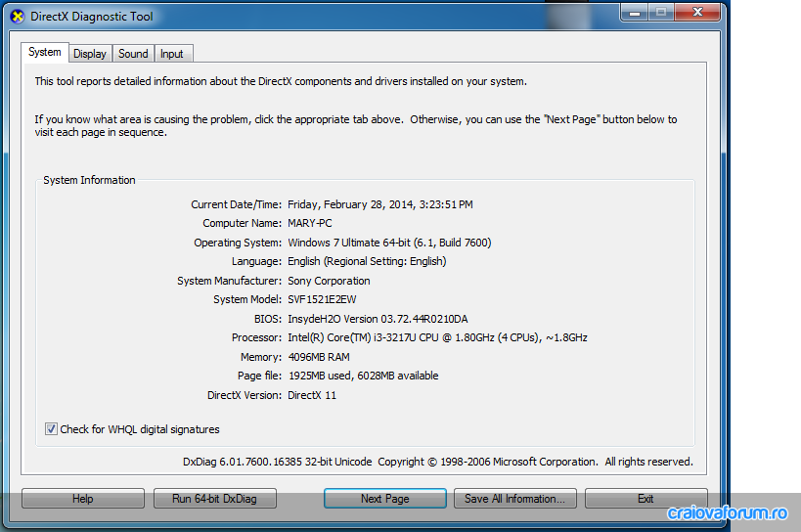Click processor value 'Intel(R) Core(TM) i3-3217U'

pyautogui.click(x=351, y=337)
